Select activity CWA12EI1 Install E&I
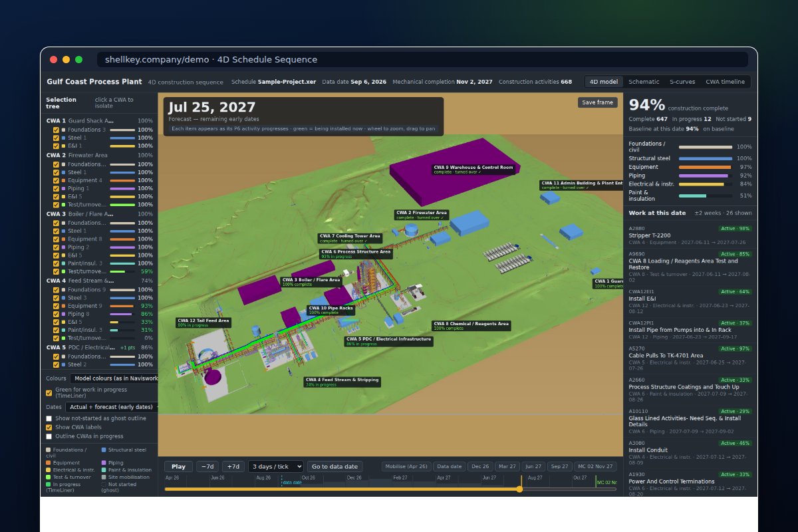 tap(690, 301)
